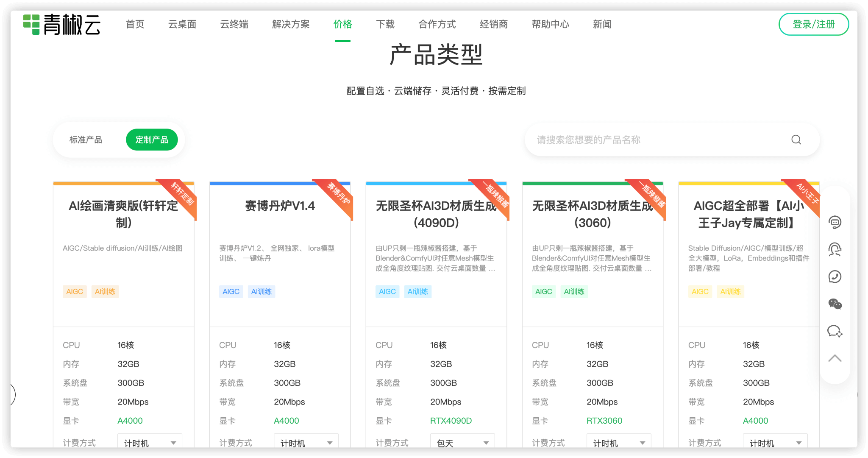The image size is (868, 458).
Task: Click A4000 GPU value on AI绘画清爽版 card
Action: click(x=130, y=421)
